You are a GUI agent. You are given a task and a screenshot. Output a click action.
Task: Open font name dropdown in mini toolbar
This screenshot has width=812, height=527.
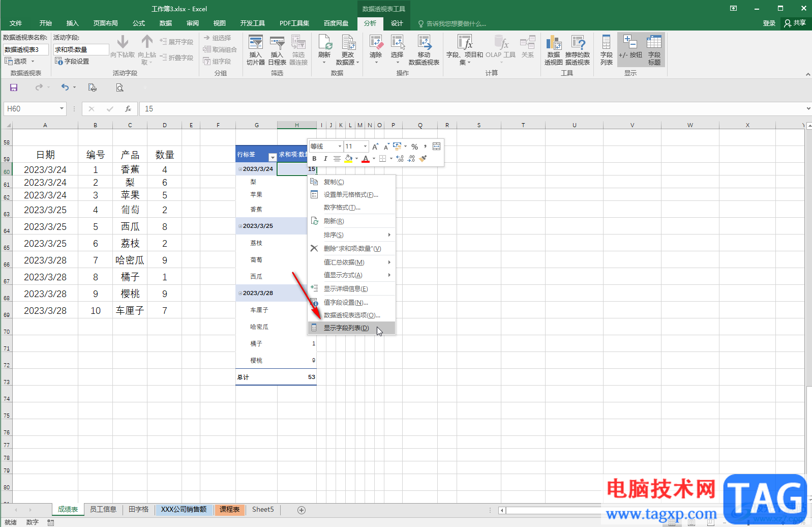[340, 147]
